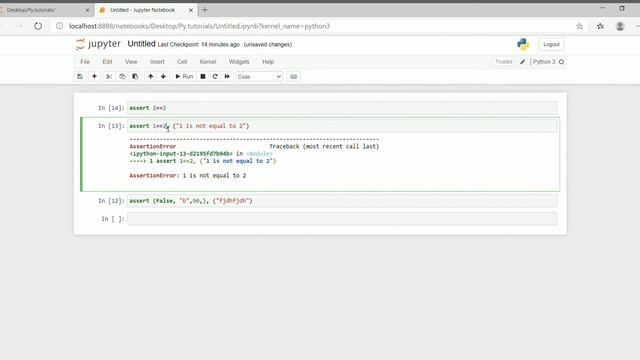Copy selected cells icon

122,76
